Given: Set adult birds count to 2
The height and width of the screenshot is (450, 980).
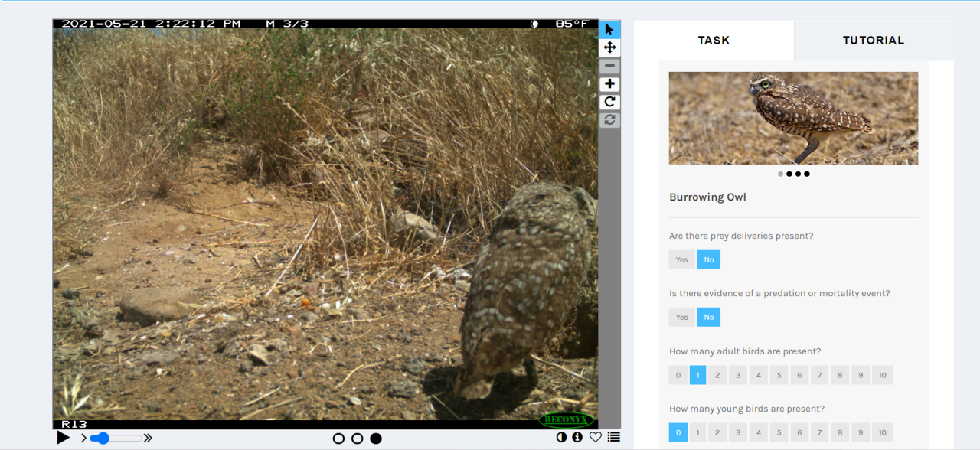Looking at the screenshot, I should click(717, 375).
